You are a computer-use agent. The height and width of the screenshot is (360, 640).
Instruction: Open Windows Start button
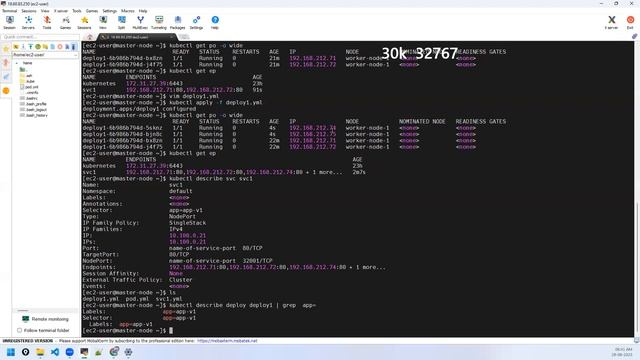[x=11, y=352]
